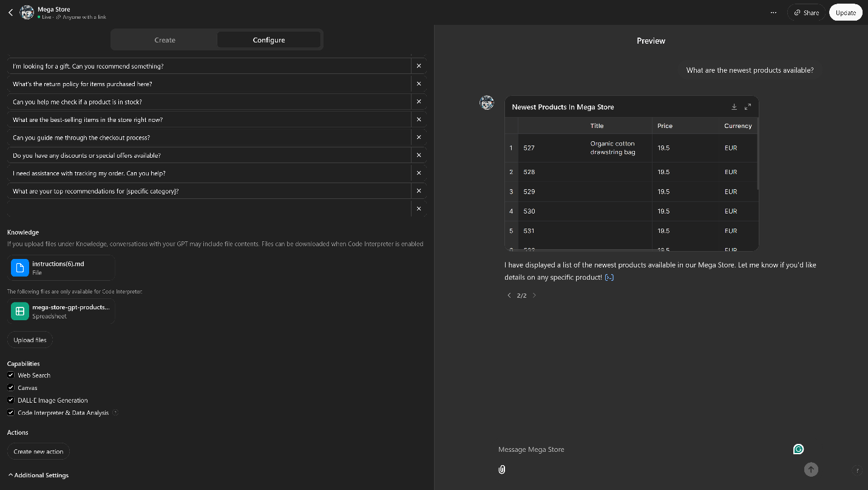
Task: Go back using the top-left arrow
Action: (10, 12)
